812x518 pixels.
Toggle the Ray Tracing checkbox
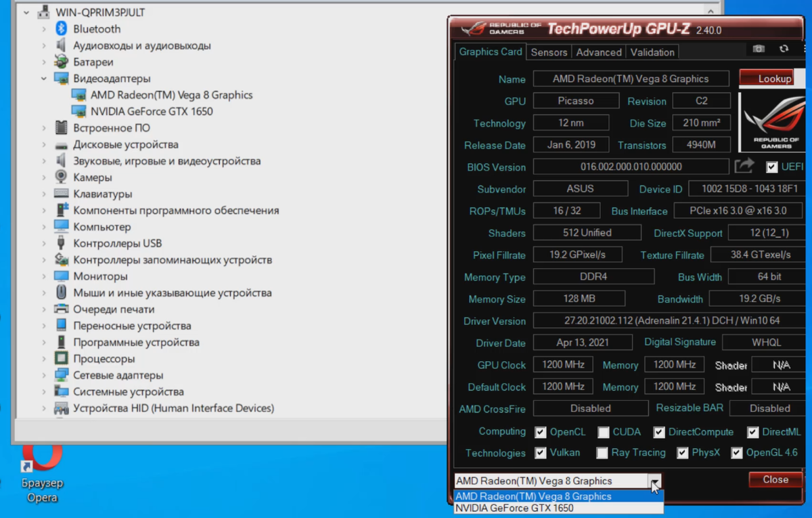click(602, 453)
